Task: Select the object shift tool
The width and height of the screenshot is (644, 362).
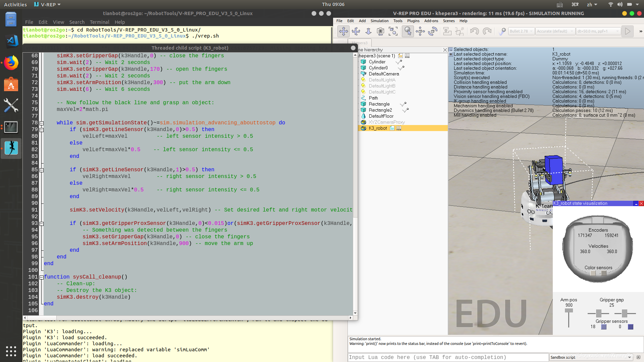Action: click(420, 32)
